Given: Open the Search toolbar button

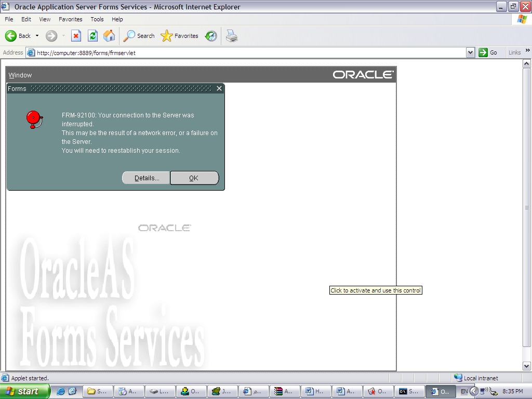Looking at the screenshot, I should coord(139,36).
